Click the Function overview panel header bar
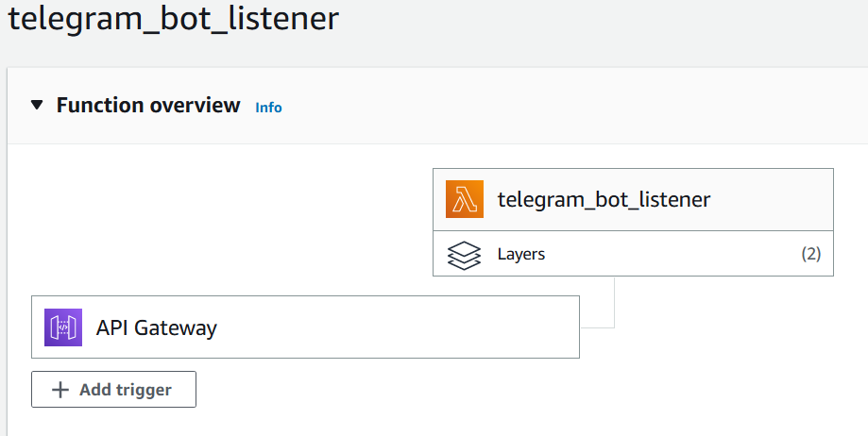Viewport: 868px width, 436px height. [x=567, y=106]
